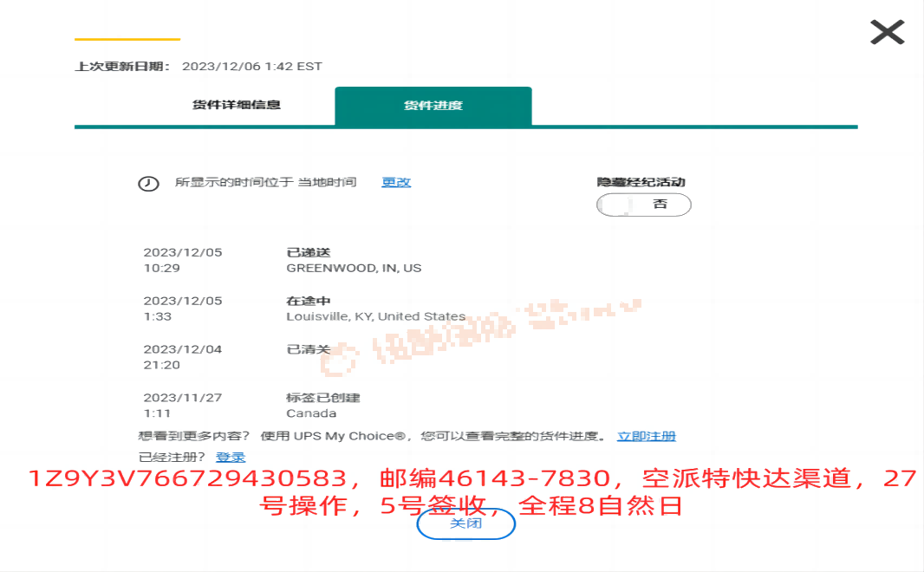
Task: Click the 2023/11/27 1:11 timestamp
Action: coord(183,406)
